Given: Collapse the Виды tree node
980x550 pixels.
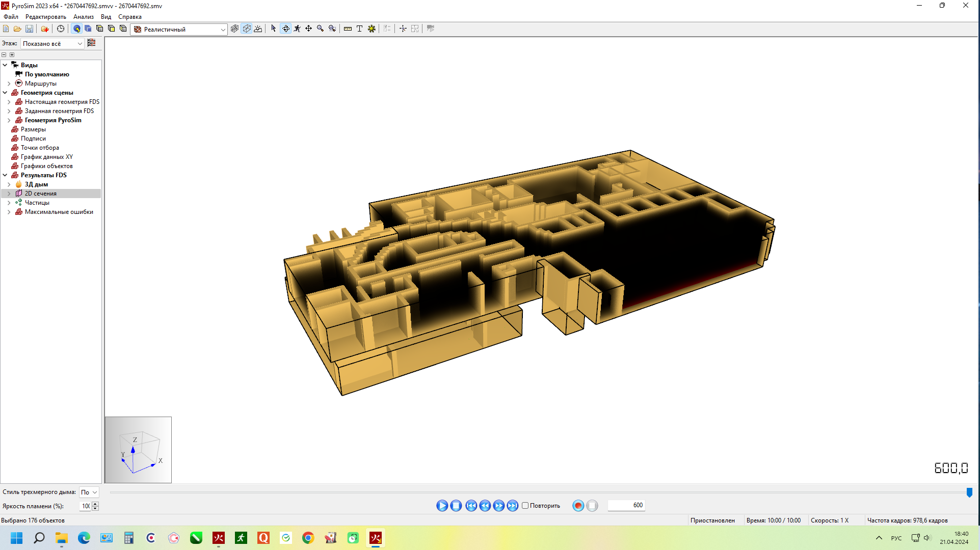Looking at the screenshot, I should coord(5,65).
